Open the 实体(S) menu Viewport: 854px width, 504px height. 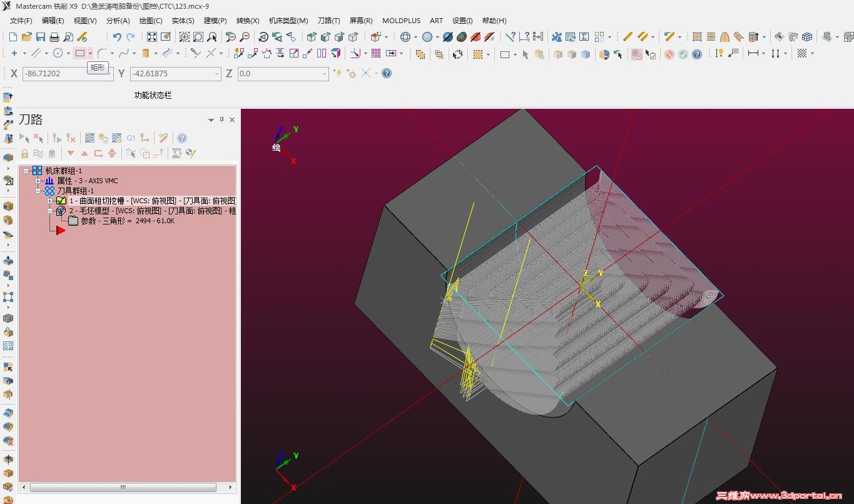[x=183, y=21]
